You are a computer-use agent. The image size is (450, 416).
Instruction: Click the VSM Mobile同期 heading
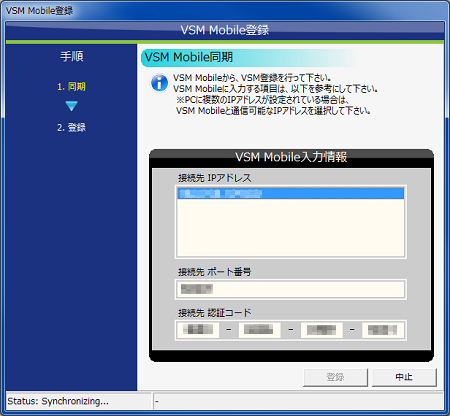pos(189,57)
